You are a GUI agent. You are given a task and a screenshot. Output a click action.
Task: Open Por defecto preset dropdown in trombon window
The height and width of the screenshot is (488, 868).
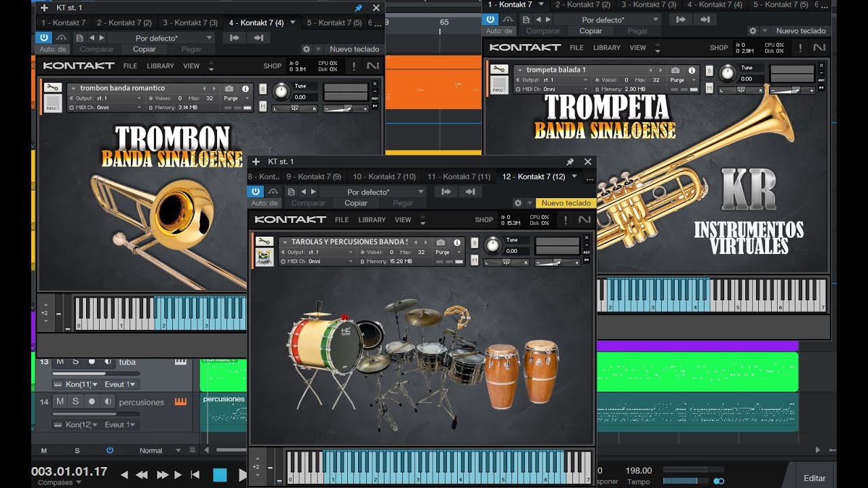[x=160, y=38]
